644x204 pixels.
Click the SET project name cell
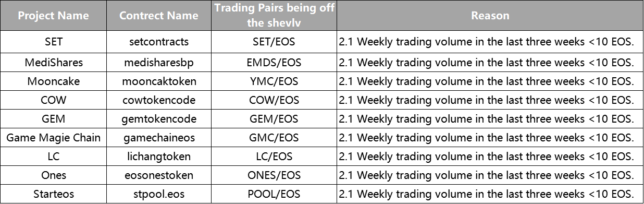point(53,42)
